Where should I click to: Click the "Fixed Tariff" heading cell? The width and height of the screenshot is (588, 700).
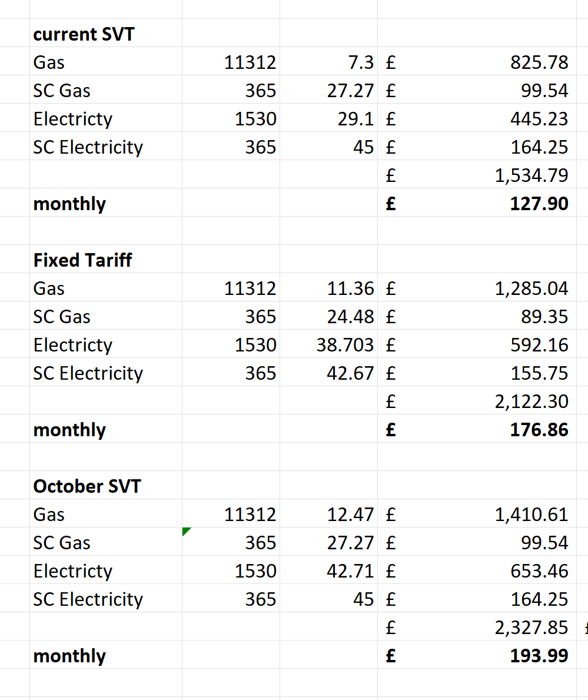coord(83,260)
